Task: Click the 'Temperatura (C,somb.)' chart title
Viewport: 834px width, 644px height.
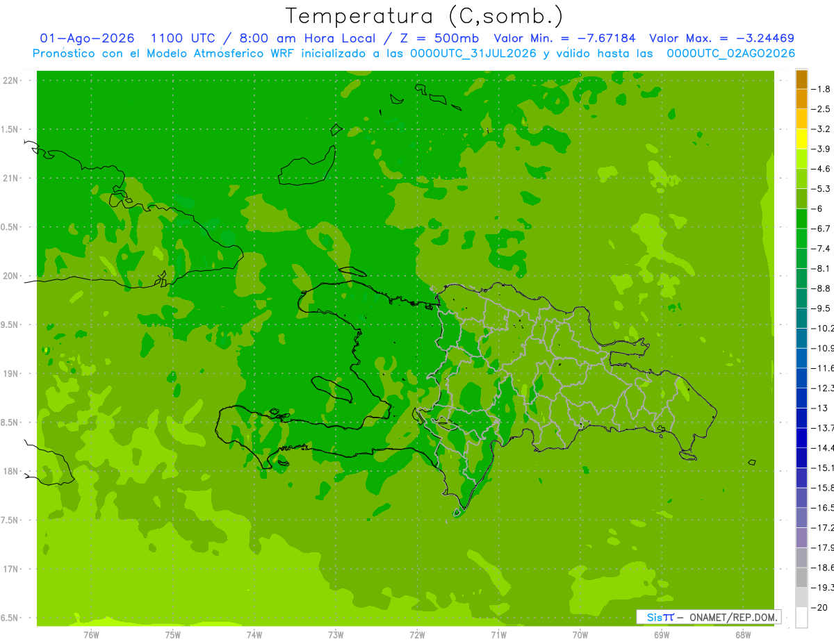Action: (424, 17)
